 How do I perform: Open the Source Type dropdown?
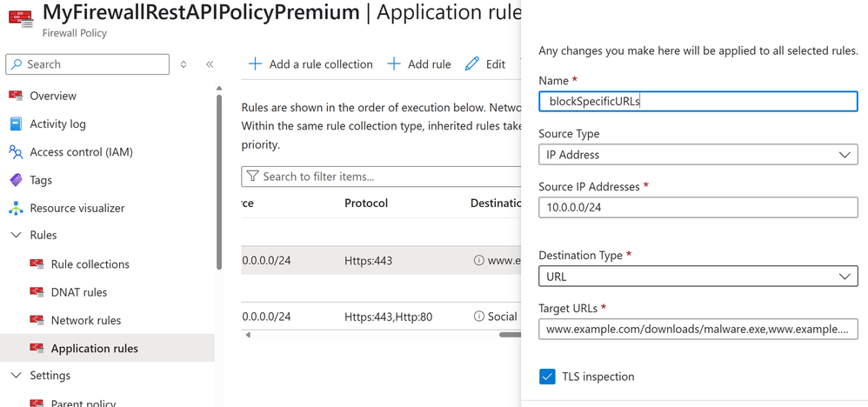point(698,155)
